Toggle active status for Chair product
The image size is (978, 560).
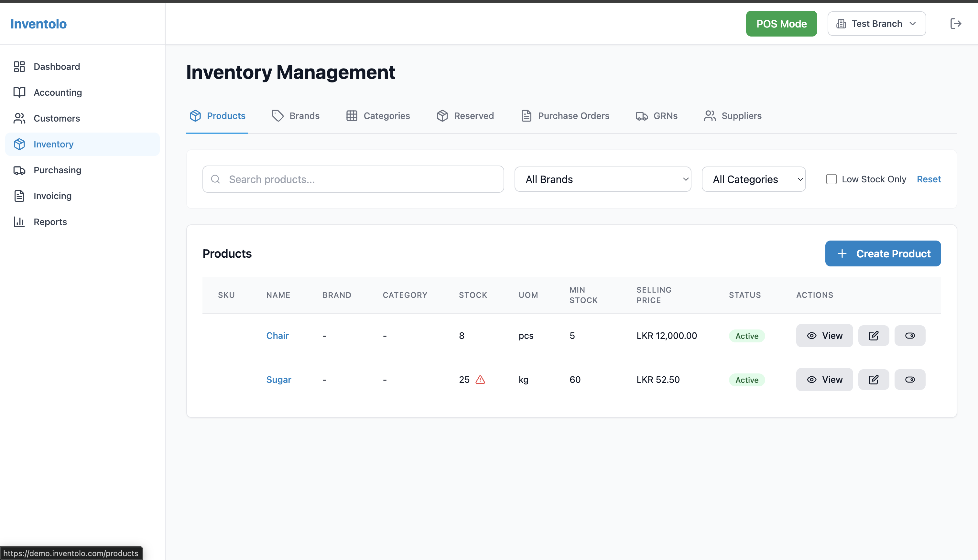pos(910,335)
